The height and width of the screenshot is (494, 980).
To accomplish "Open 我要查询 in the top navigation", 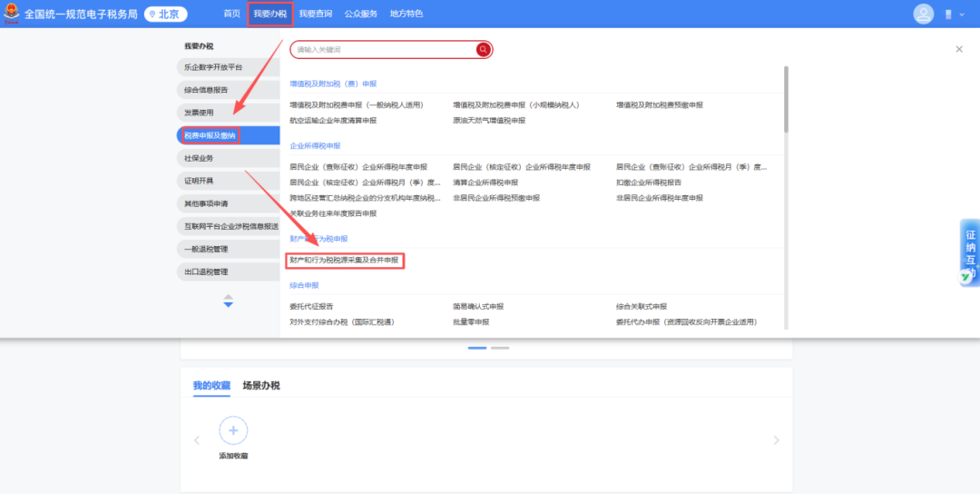I will pos(316,14).
